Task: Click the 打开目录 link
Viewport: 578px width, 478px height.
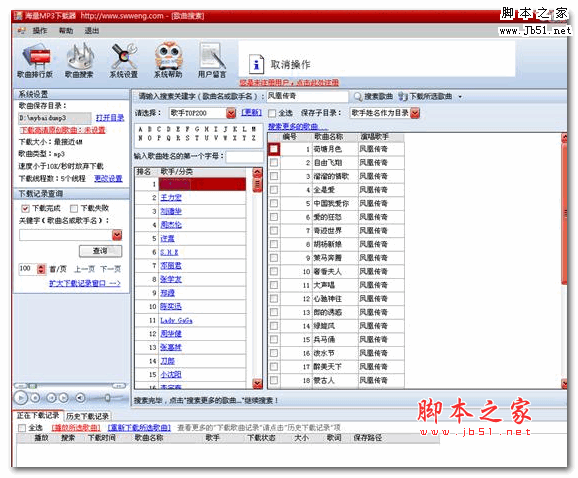Action: point(110,118)
